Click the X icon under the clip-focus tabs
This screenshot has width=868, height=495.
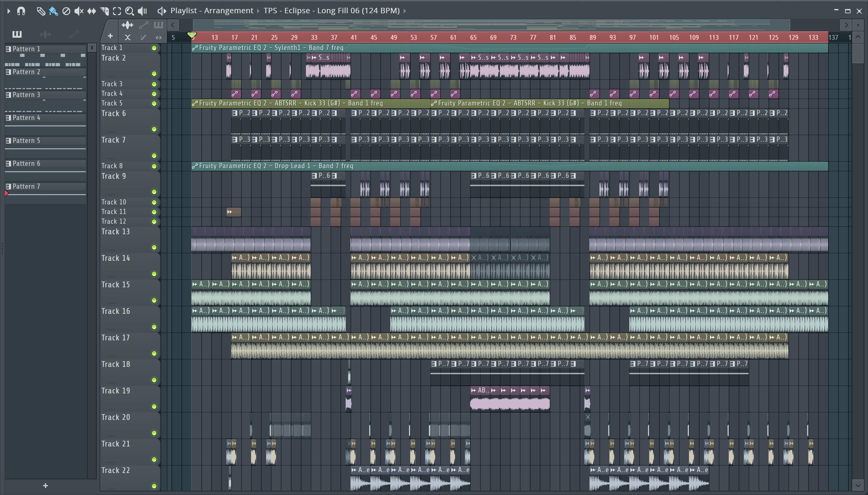coord(127,37)
